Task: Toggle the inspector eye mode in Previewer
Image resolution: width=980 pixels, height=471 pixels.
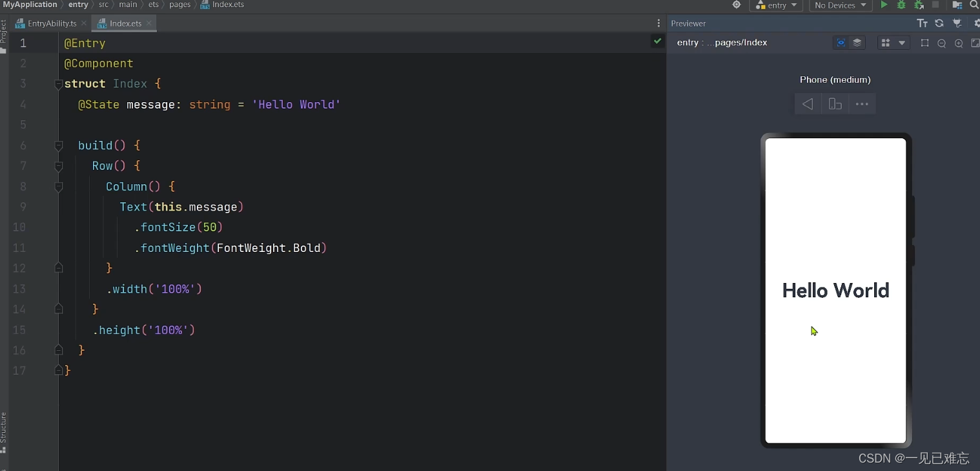Action: point(841,43)
